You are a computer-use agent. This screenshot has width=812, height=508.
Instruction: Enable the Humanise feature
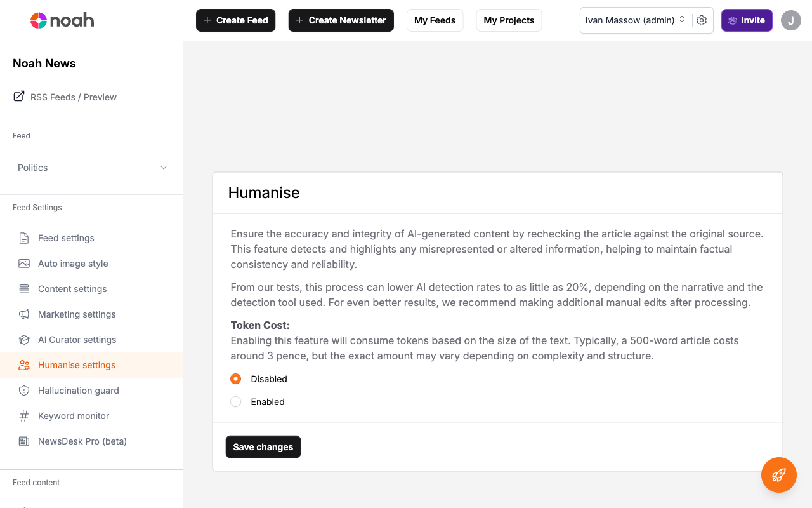(235, 401)
